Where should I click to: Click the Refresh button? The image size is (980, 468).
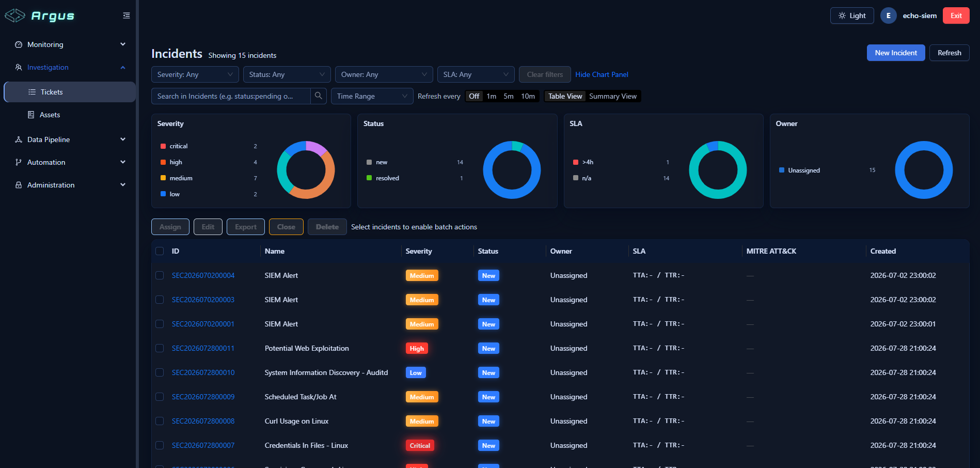click(950, 53)
